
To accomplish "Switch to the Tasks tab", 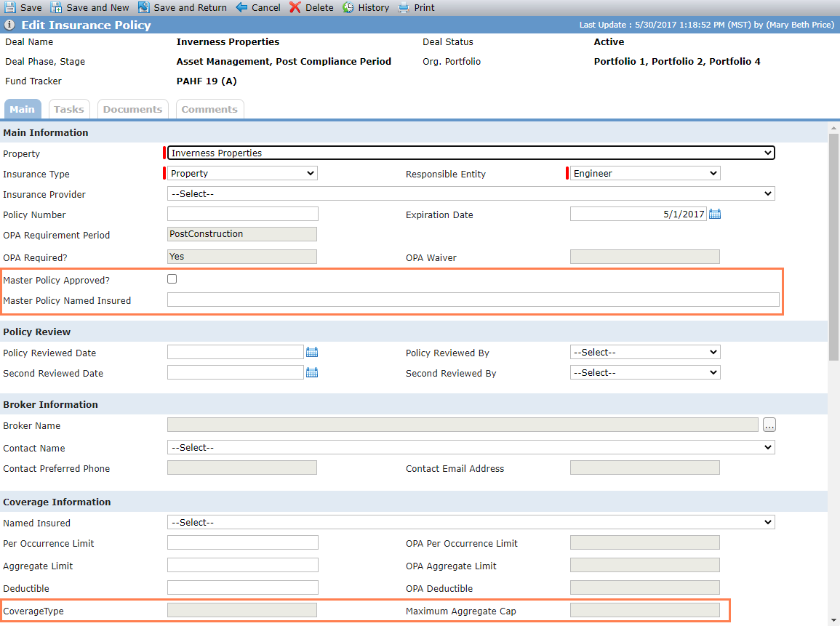I will pyautogui.click(x=69, y=109).
